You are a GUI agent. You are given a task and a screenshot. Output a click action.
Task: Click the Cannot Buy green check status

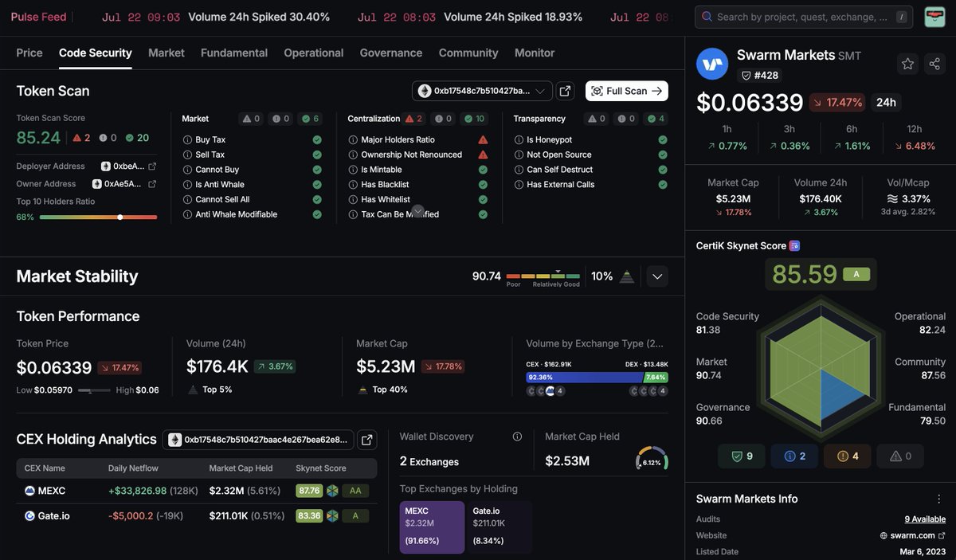[317, 170]
